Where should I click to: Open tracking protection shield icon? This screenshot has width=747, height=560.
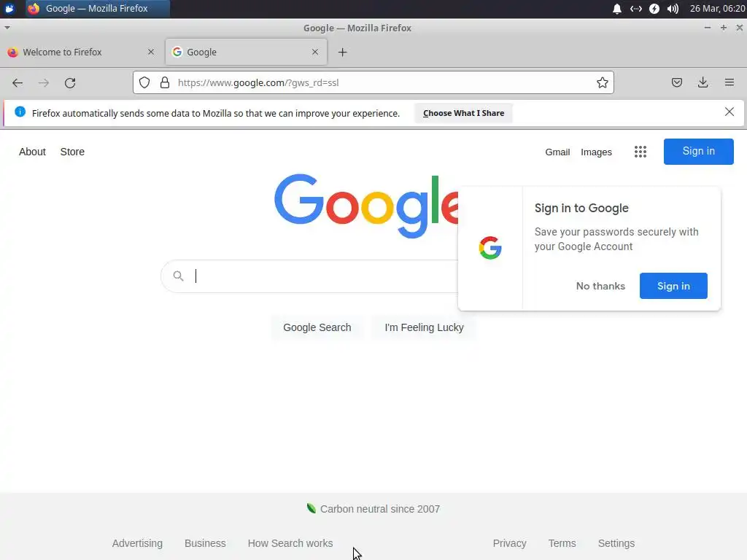[x=144, y=83]
